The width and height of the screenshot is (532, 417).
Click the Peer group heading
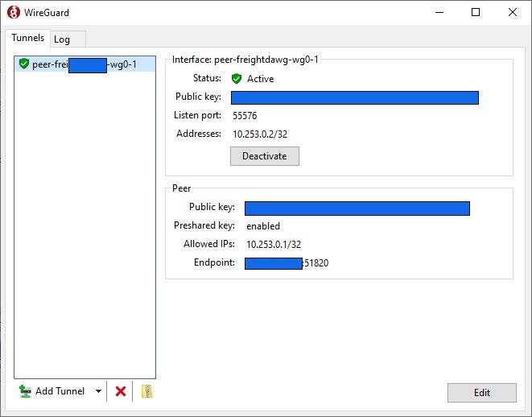tap(182, 188)
